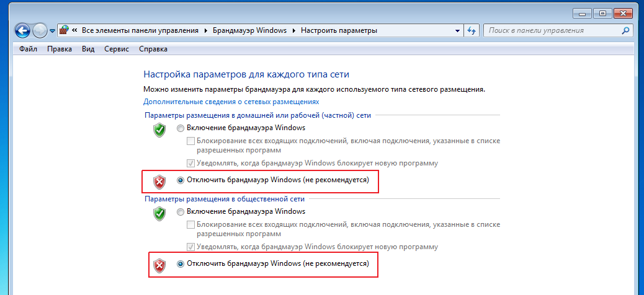Select 'Включение брандмауэра Windows' for private network

(x=181, y=128)
